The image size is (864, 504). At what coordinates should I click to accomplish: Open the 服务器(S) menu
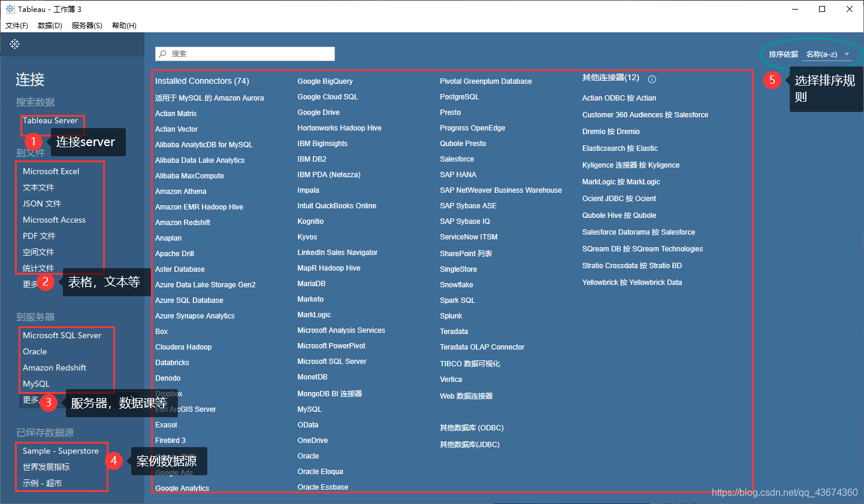[x=87, y=26]
